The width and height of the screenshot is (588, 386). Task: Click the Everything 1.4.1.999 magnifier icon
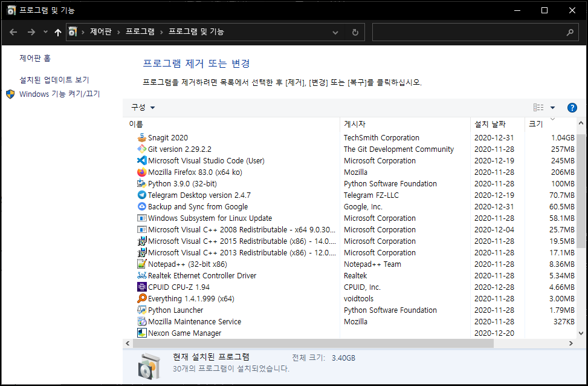point(142,298)
